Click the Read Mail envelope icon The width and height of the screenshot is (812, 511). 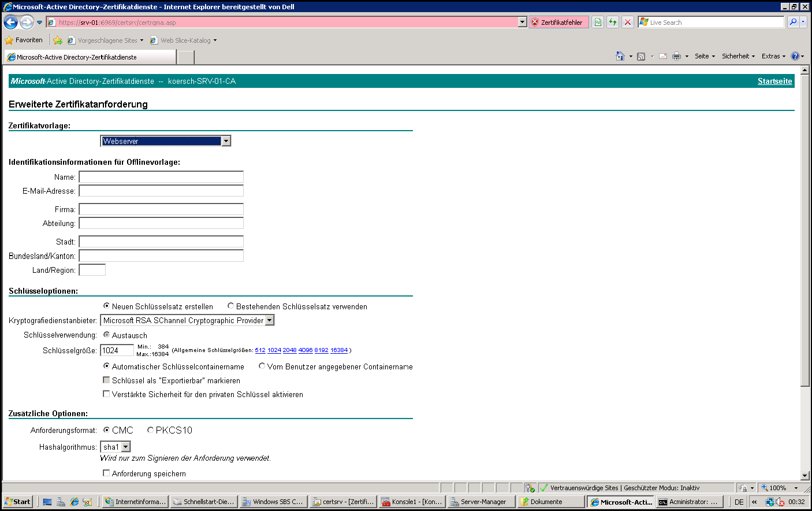pos(663,56)
